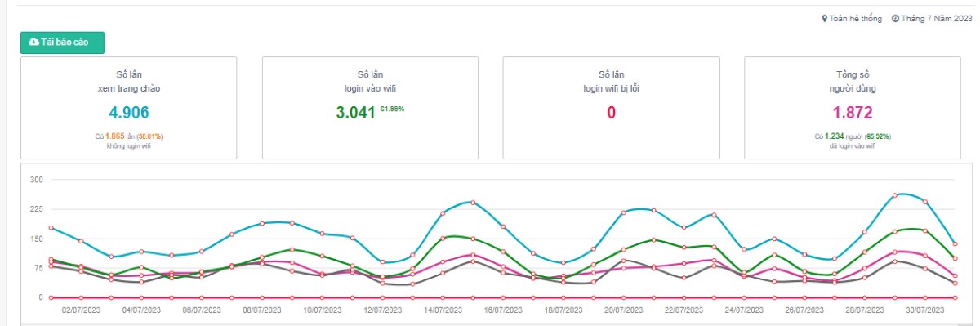This screenshot has height=326, width=980.
Task: Click the không login wifi caption
Action: pos(128,145)
